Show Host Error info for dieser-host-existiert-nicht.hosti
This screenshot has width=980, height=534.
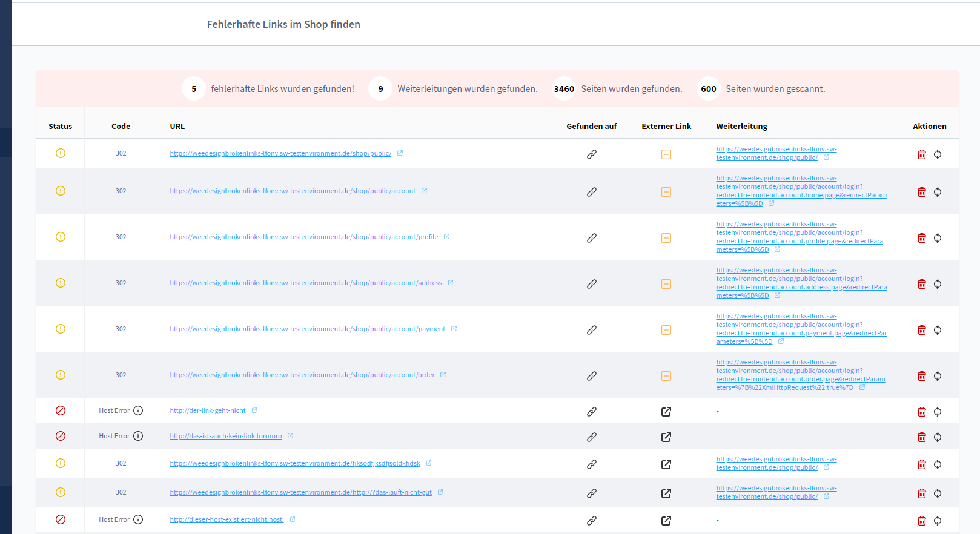click(x=138, y=519)
